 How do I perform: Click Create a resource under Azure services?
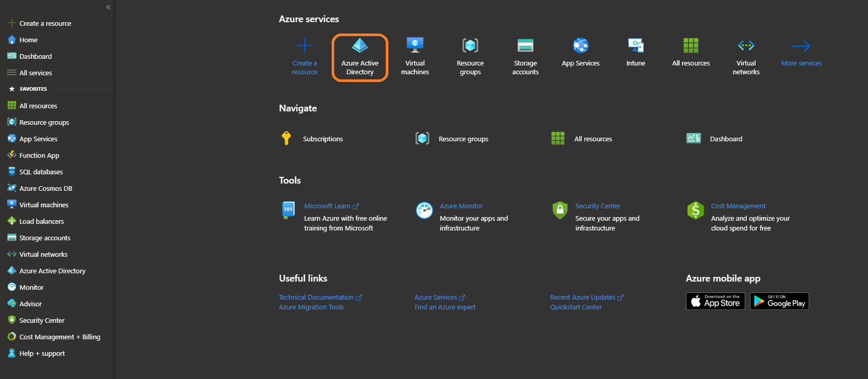[305, 57]
